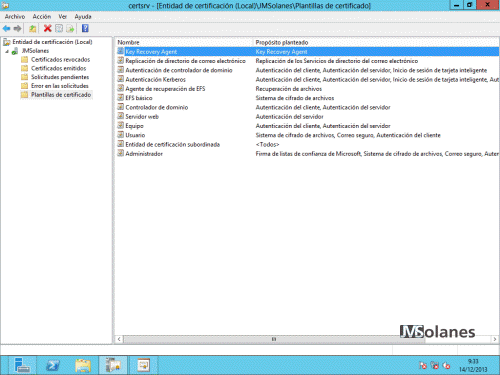Viewport: 500px width, 375px height.
Task: Select Equipo template icon
Action: coord(121,126)
